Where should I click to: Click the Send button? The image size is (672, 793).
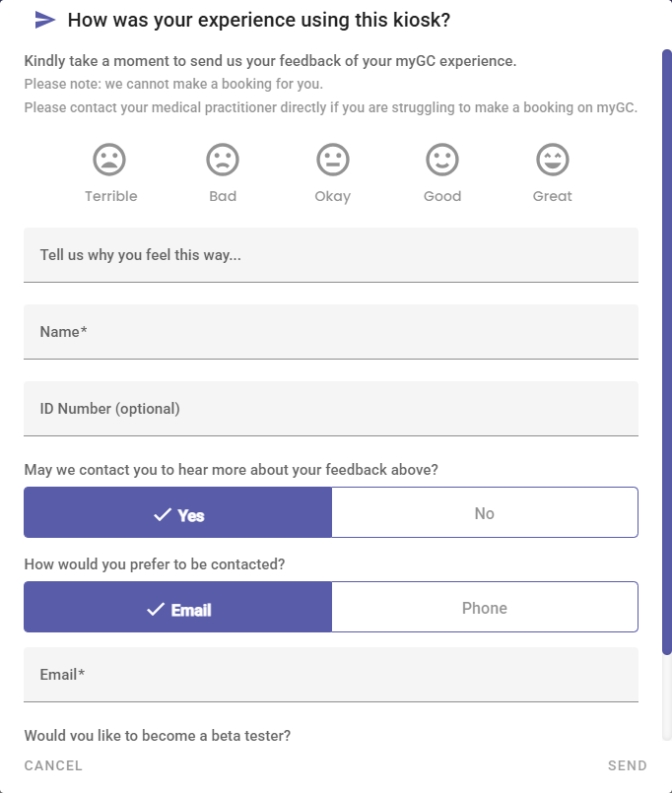click(x=628, y=765)
